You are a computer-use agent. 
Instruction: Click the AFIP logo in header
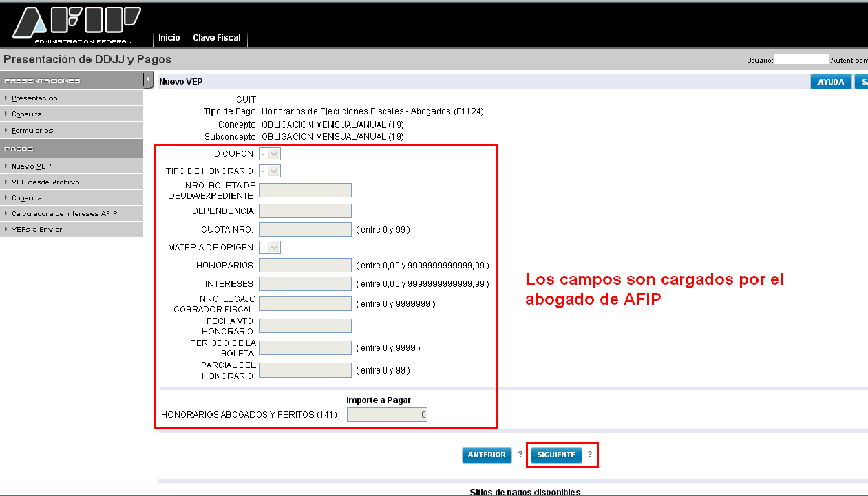[x=76, y=24]
